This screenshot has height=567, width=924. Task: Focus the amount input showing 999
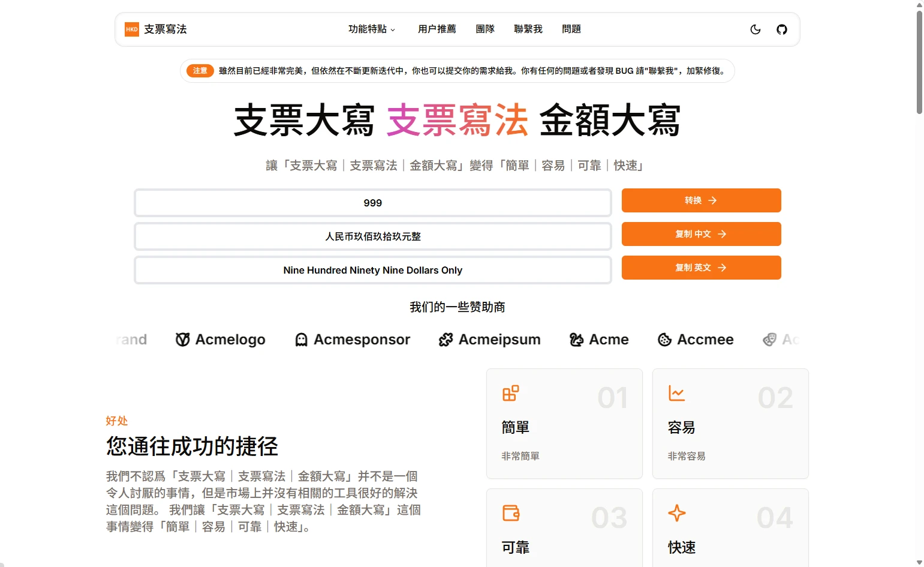click(372, 203)
